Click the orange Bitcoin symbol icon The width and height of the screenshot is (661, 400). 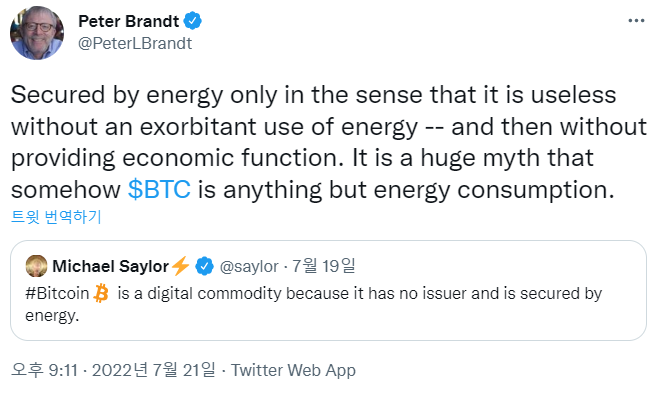[x=101, y=293]
